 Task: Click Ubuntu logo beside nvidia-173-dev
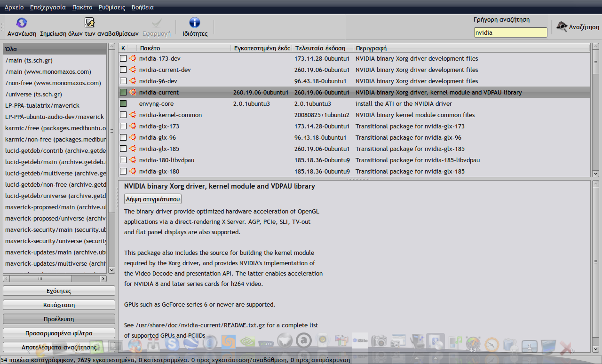(x=133, y=58)
